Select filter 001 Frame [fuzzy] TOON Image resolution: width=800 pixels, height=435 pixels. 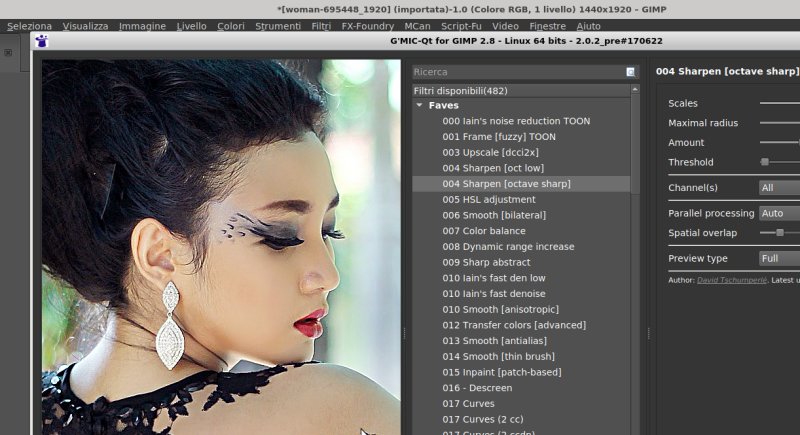point(499,137)
